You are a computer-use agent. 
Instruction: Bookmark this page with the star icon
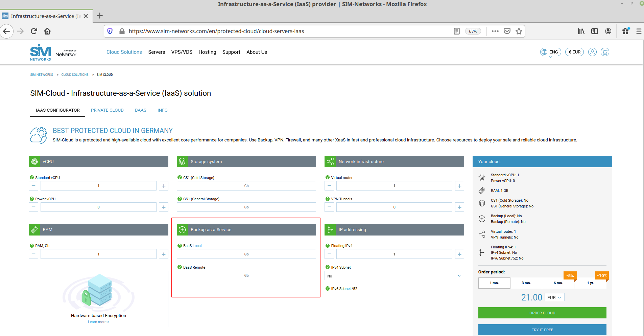[x=519, y=31]
